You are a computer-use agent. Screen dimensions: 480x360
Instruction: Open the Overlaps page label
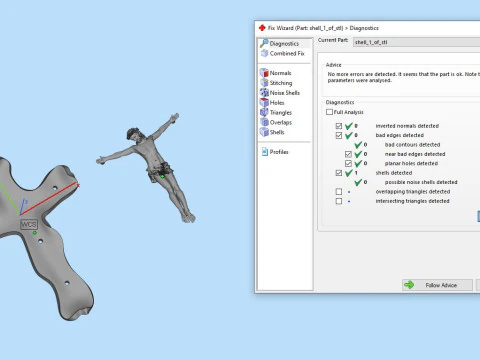click(x=281, y=122)
